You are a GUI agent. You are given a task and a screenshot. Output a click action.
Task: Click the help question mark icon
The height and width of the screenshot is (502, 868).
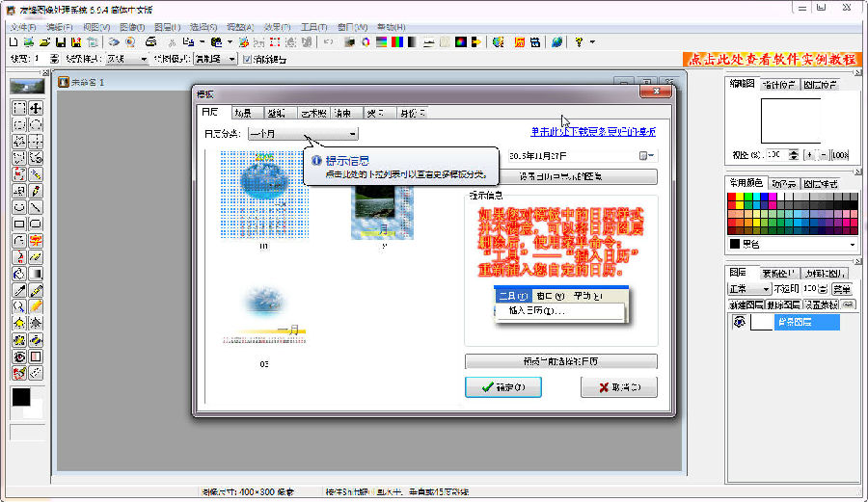(580, 42)
